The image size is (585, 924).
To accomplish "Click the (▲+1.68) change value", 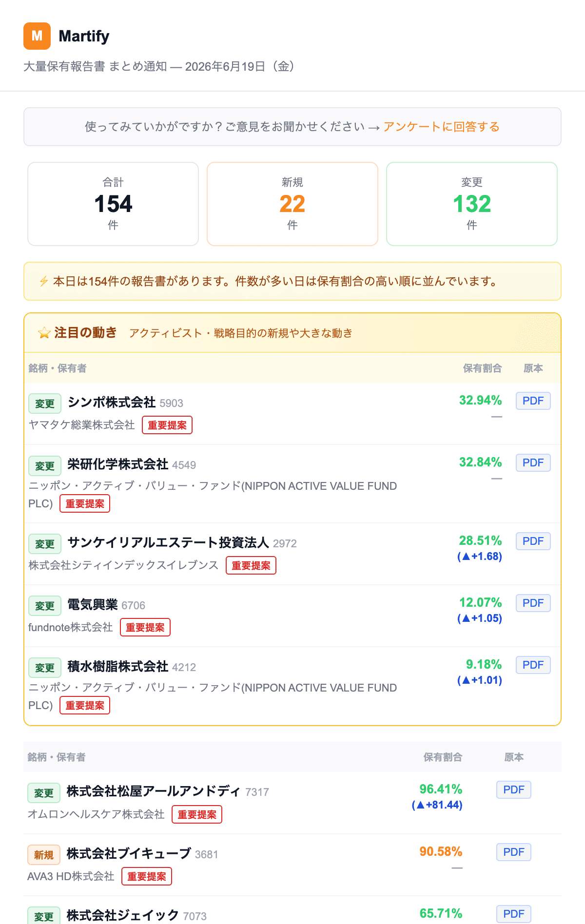I will click(480, 556).
